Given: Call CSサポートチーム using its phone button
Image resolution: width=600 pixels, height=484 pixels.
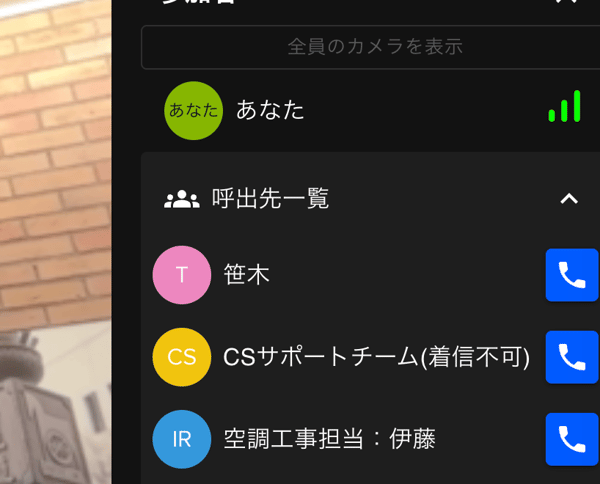Looking at the screenshot, I should point(572,357).
